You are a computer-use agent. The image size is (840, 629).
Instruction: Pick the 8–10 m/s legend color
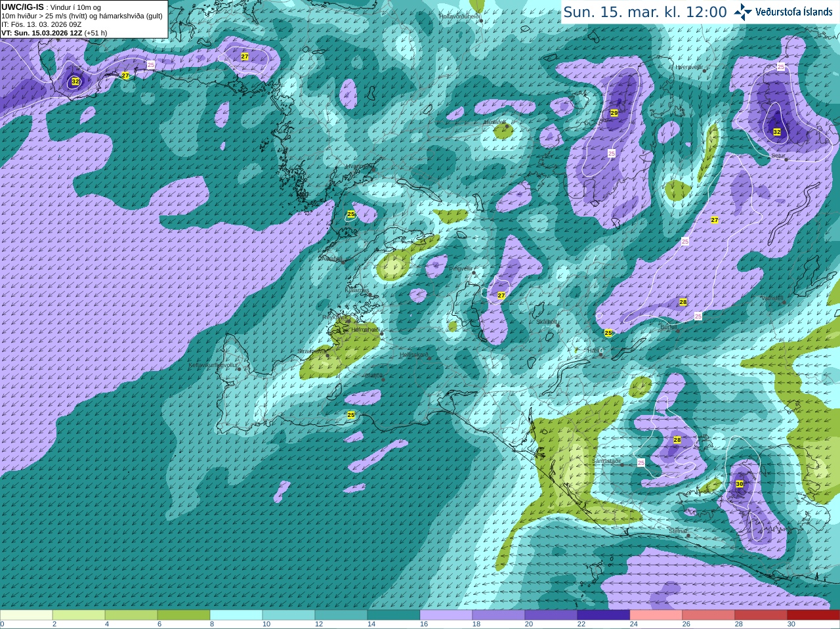point(236,615)
